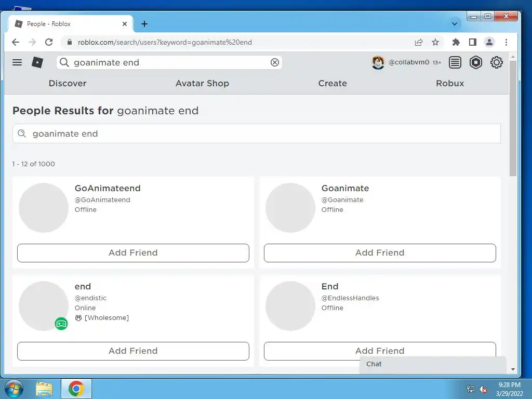Image resolution: width=532 pixels, height=399 pixels.
Task: Open the Goanimate profile name
Action: [x=345, y=188]
